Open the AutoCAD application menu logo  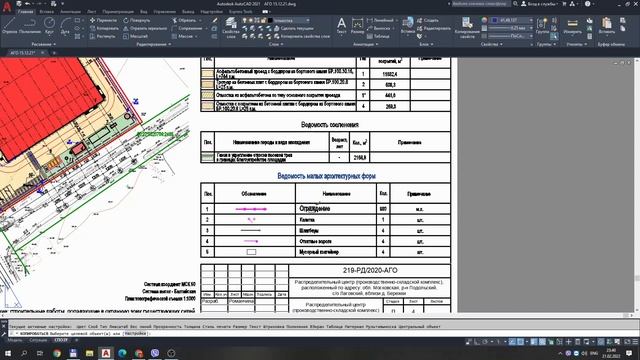(x=7, y=7)
